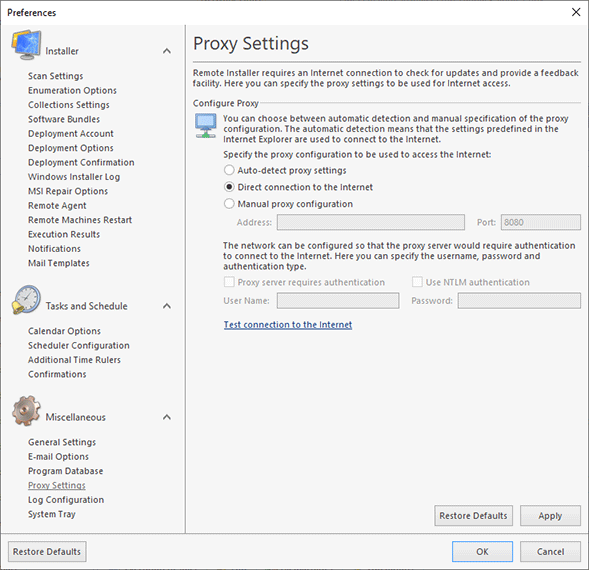Open MSI Repair Options
This screenshot has height=570, width=589.
point(68,191)
